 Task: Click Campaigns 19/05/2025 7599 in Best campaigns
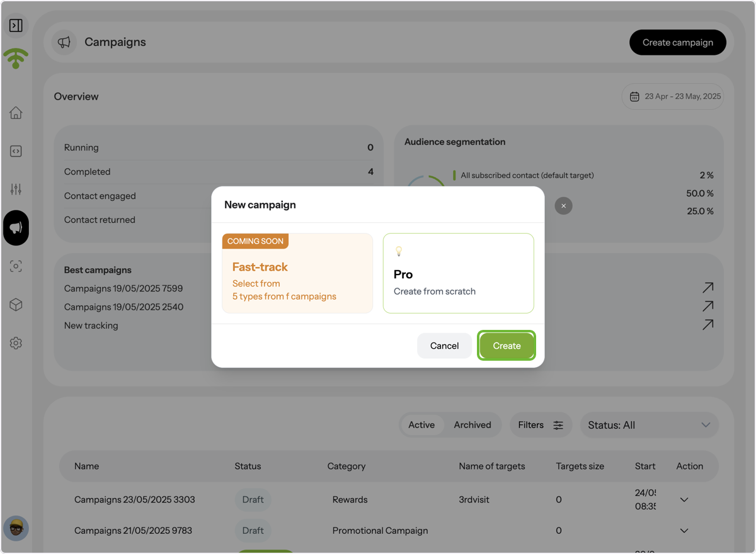[x=123, y=288]
